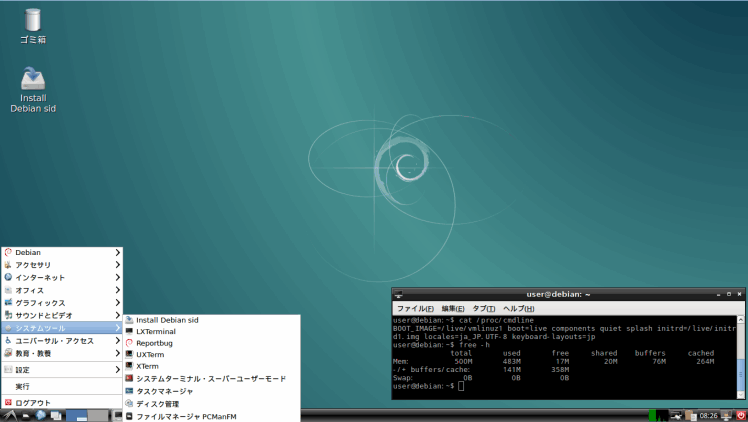Screen dimensions: 748x422
Task: Launch Reportbug from the submenu
Action: [212, 343]
